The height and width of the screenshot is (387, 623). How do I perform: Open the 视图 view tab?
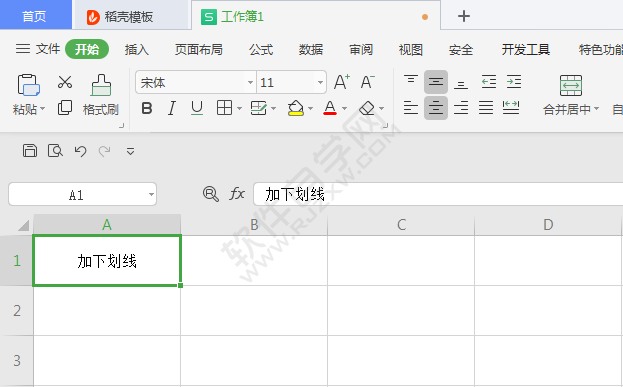(411, 50)
